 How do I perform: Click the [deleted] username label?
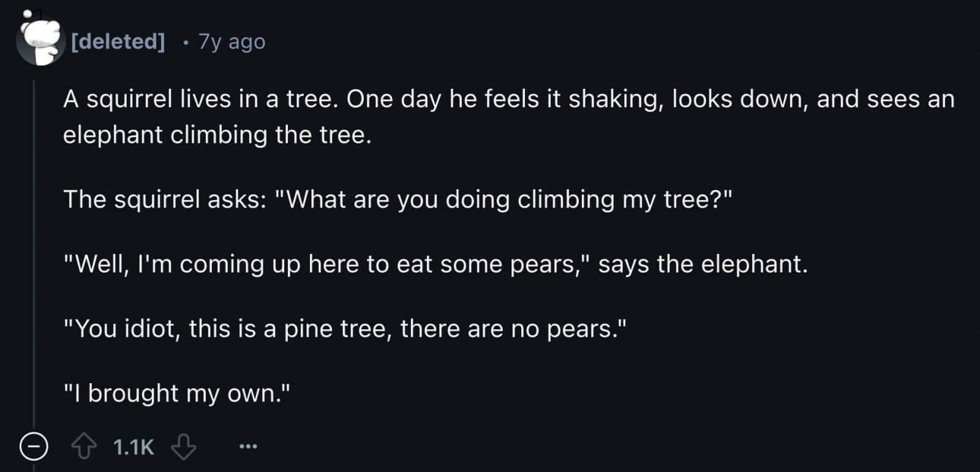[118, 41]
